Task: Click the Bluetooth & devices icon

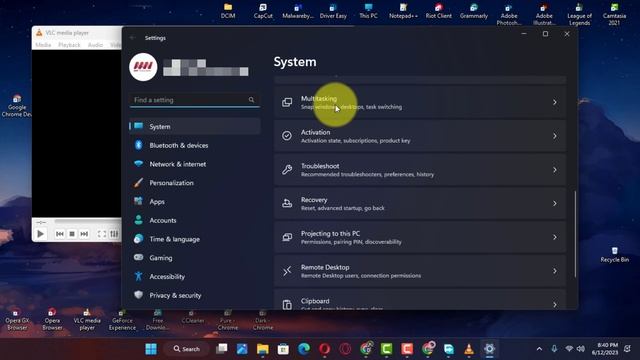Action: (138, 145)
